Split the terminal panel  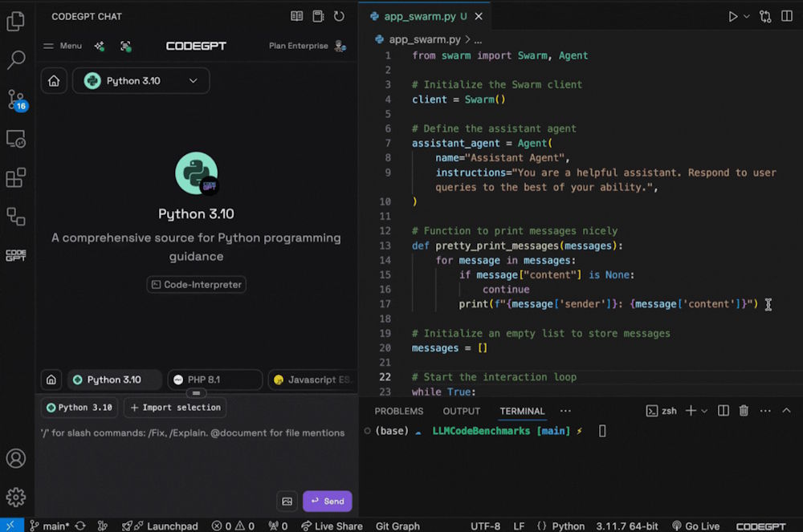pyautogui.click(x=724, y=411)
